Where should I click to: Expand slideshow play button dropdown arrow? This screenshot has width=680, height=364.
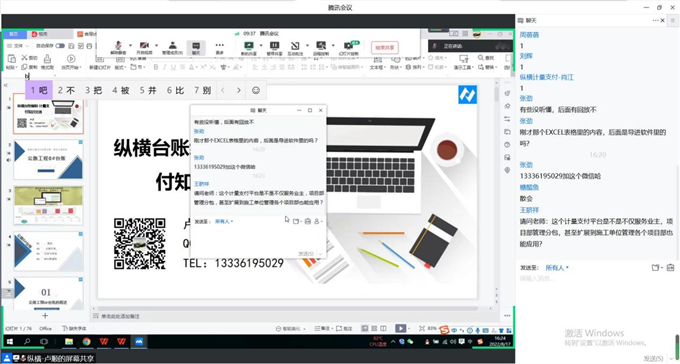pyautogui.click(x=410, y=328)
